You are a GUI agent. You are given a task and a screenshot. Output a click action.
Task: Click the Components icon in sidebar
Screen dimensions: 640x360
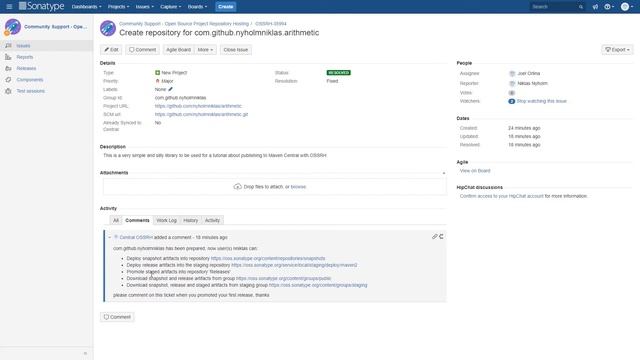8,80
